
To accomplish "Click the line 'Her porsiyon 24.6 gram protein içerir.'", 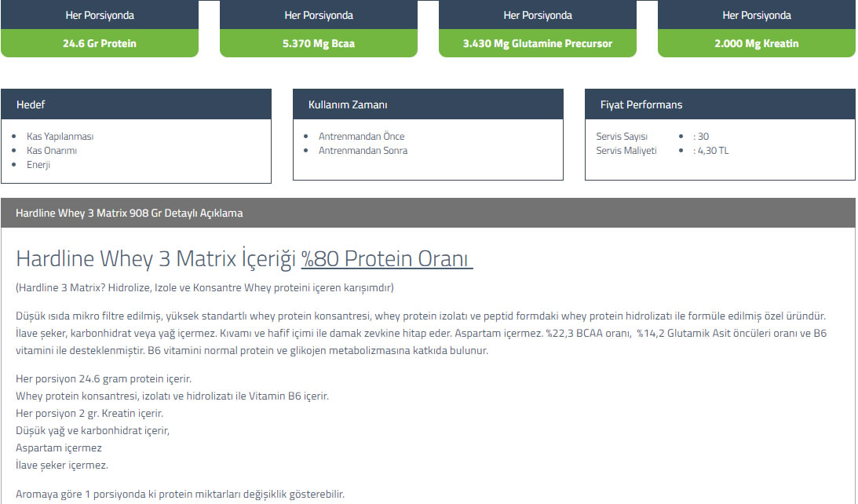I will (104, 378).
